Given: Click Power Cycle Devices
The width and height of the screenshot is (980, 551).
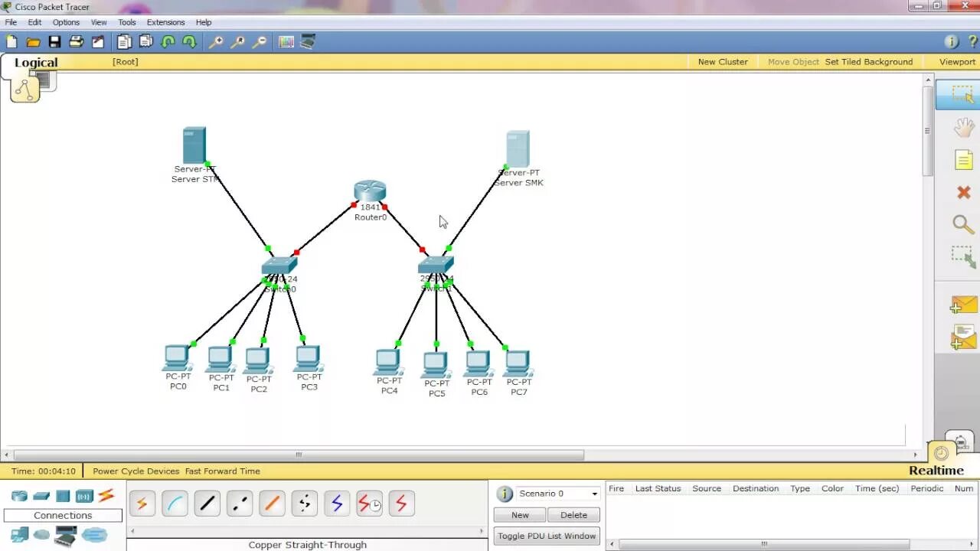Looking at the screenshot, I should 136,471.
